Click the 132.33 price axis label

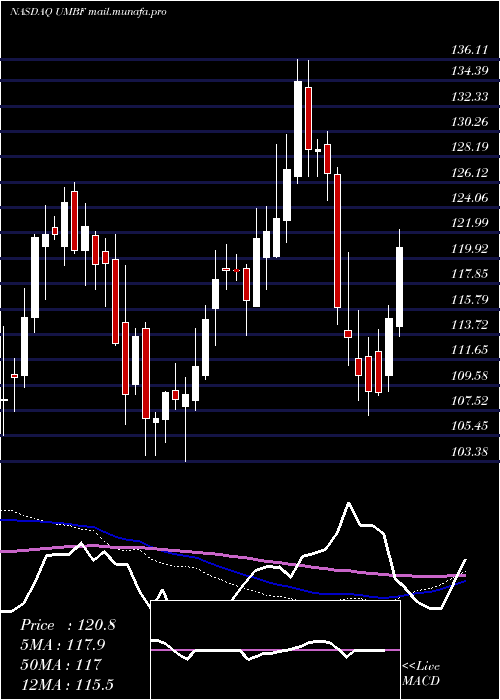(470, 96)
